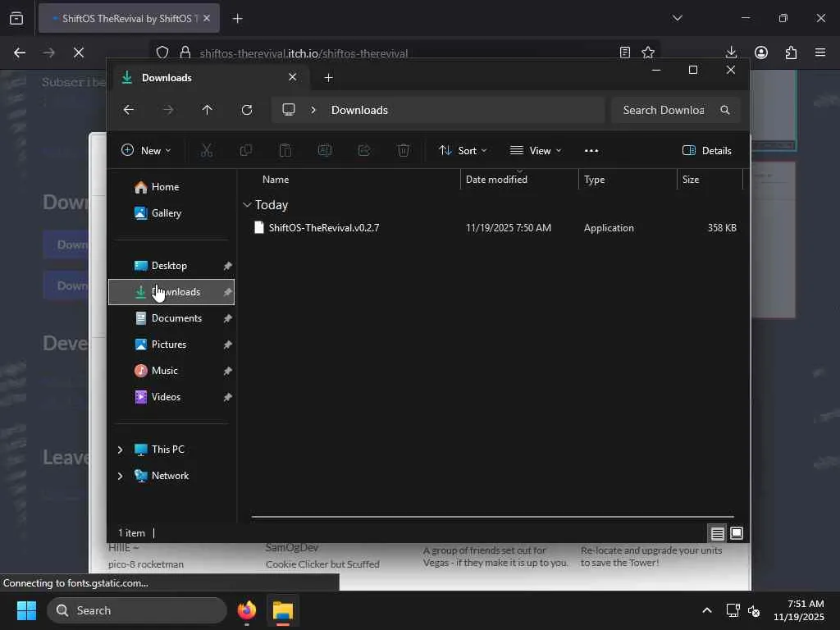Open the taskbar clock and date
Screen dimensions: 840x630
[x=799, y=610]
